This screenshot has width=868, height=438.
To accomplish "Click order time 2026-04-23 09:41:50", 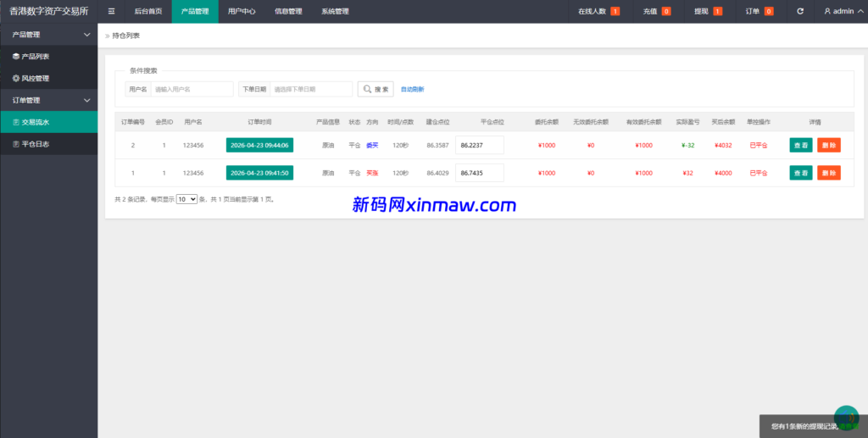I will (259, 173).
